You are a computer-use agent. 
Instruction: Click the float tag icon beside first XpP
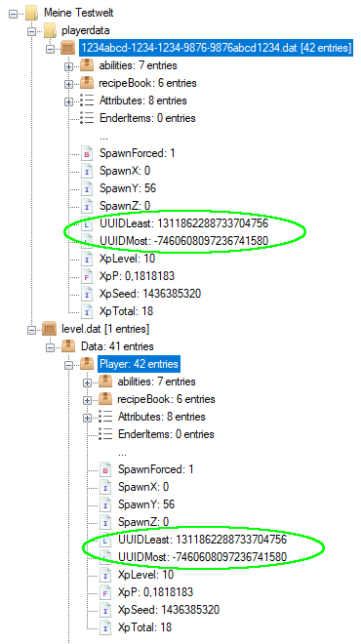(x=87, y=277)
